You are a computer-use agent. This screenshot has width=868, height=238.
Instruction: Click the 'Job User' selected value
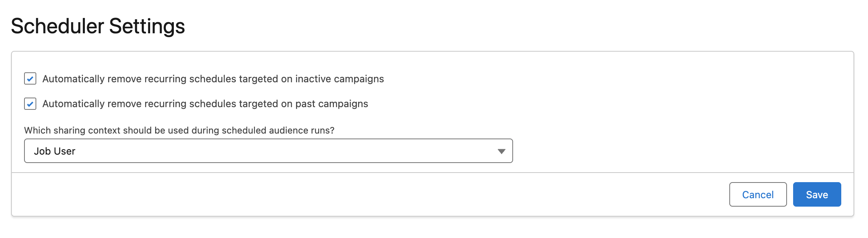click(x=55, y=151)
